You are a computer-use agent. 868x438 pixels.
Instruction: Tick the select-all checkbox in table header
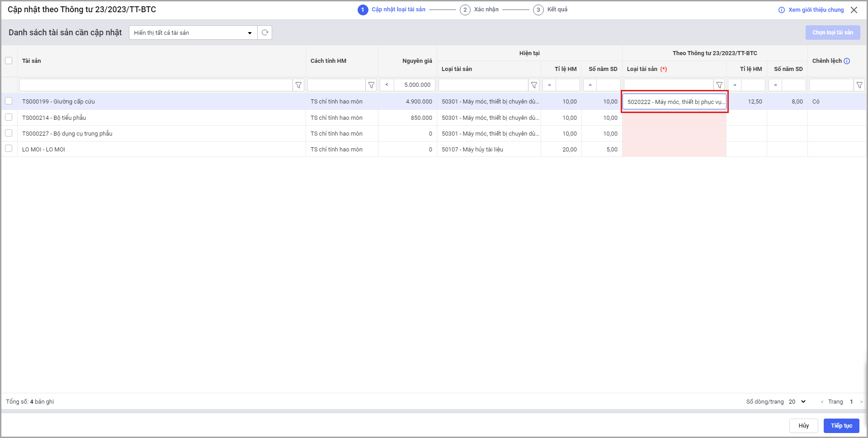9,61
